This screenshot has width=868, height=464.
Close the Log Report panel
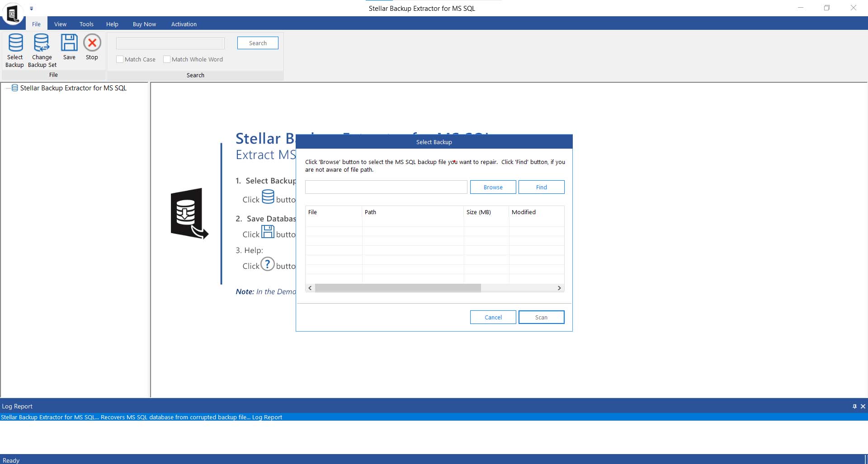point(863,406)
